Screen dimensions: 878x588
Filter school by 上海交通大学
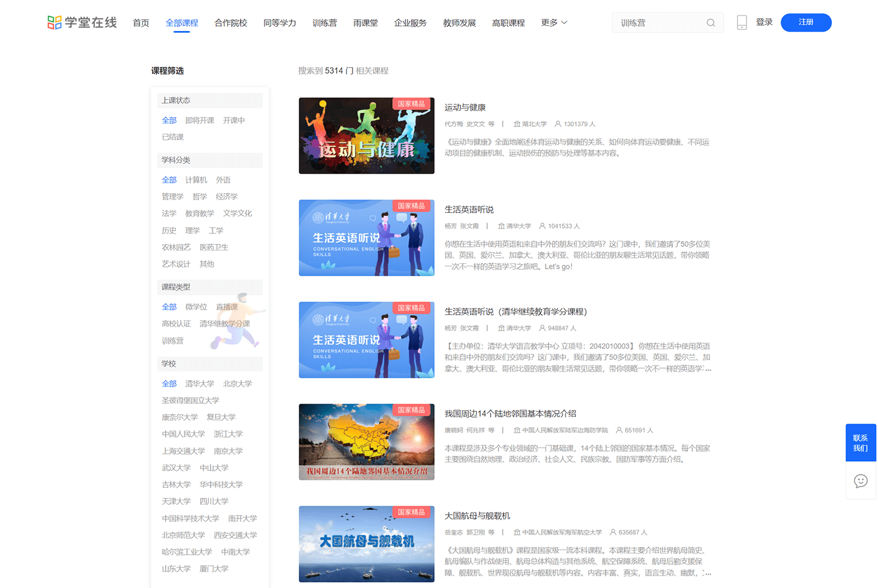tap(183, 451)
